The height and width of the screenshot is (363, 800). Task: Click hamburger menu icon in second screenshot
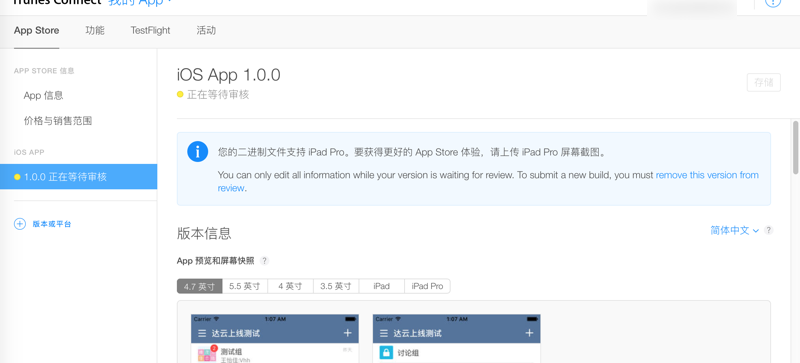tap(384, 333)
